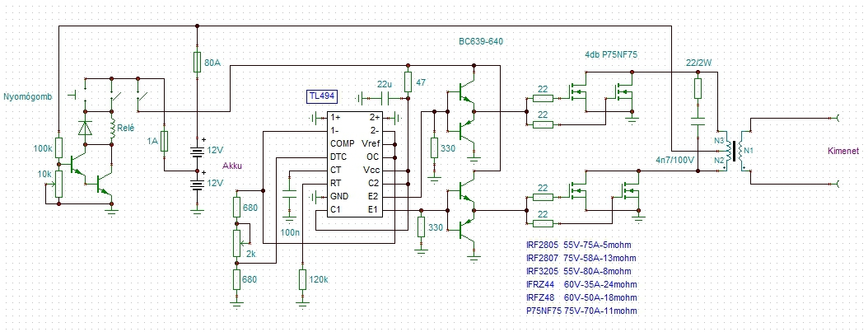Click the IRF2805 55V-75A-5mohm line
868x332 pixels.
click(x=578, y=245)
